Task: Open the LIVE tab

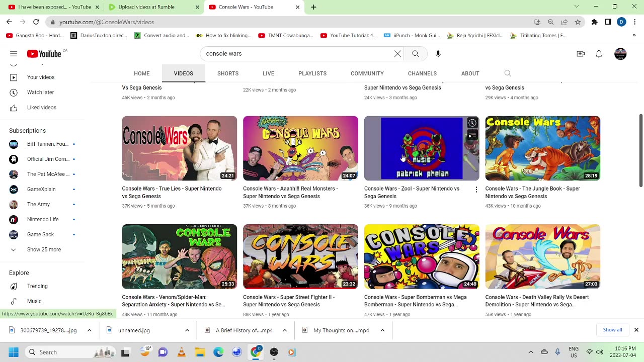Action: 268,73
